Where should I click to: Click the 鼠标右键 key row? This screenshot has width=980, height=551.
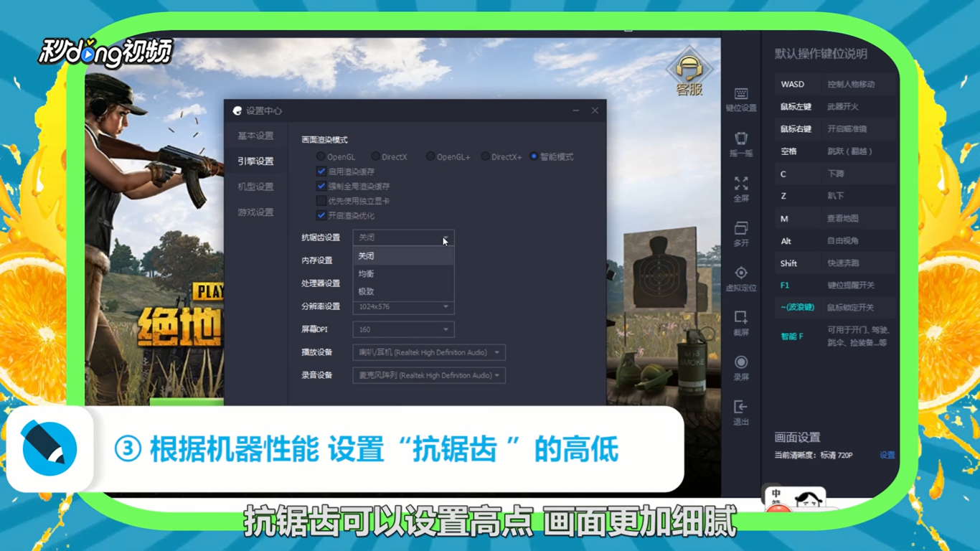coord(835,129)
